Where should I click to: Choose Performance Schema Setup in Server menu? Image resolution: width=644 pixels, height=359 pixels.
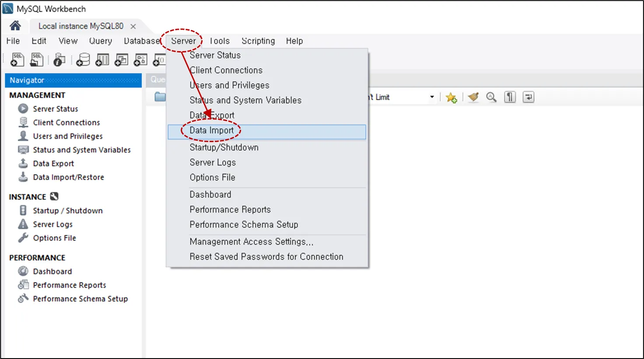coord(267,224)
